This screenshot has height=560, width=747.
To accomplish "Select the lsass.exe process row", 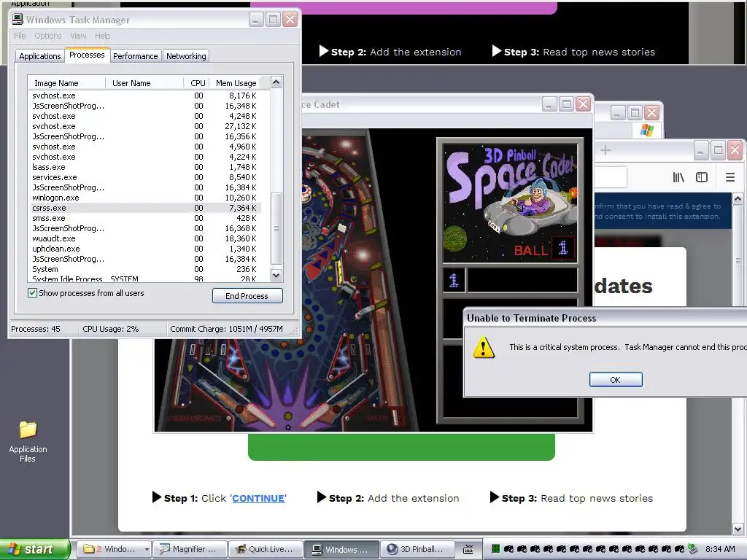I will point(145,167).
